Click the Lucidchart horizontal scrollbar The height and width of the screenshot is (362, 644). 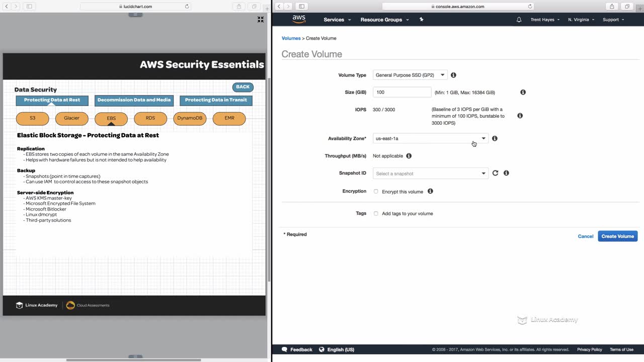134,359
